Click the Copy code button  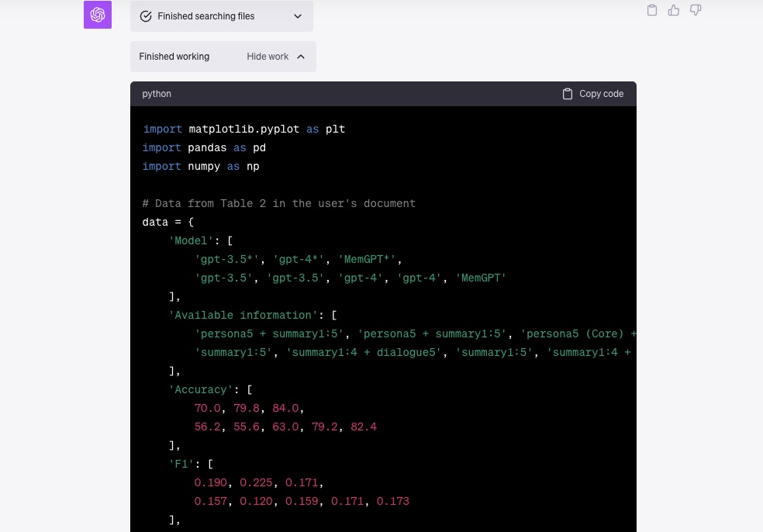592,94
